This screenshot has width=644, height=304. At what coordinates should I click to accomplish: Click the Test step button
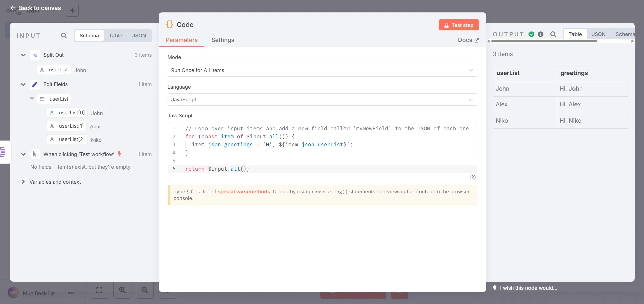pyautogui.click(x=459, y=25)
